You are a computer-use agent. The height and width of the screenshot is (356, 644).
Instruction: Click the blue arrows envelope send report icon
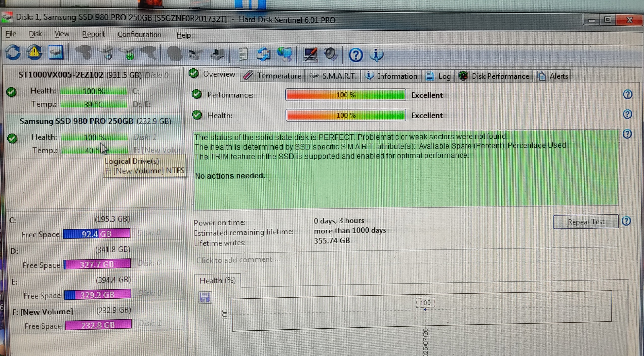point(263,54)
